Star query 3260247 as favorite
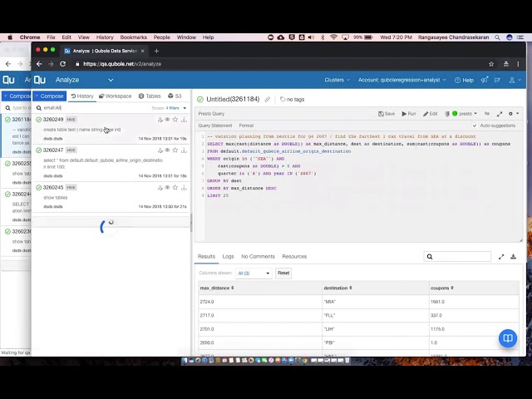 175,150
